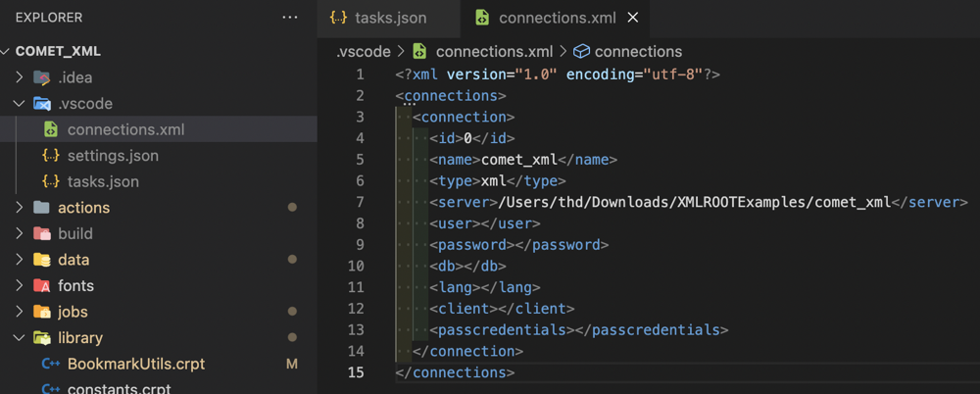Activate the connections.xml editor tab
The image size is (980, 394).
click(555, 19)
